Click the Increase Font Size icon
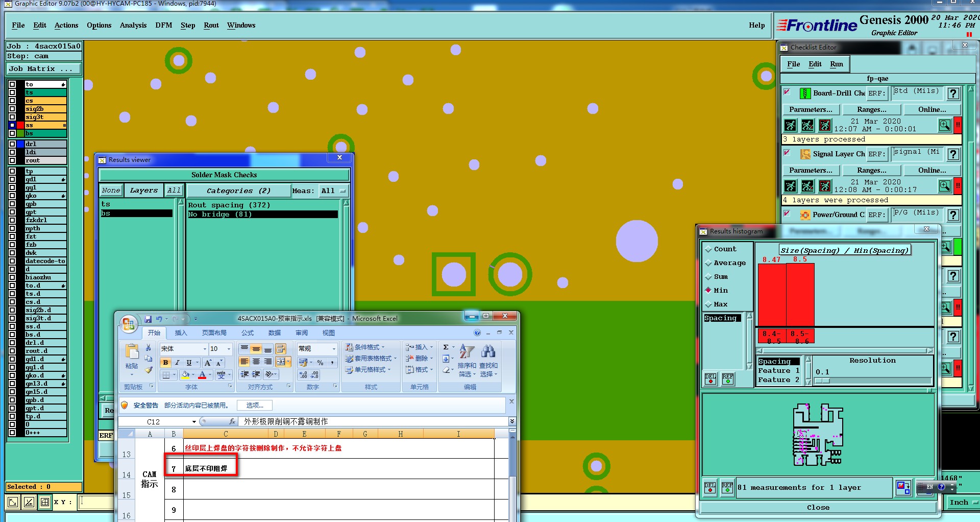 click(x=208, y=363)
